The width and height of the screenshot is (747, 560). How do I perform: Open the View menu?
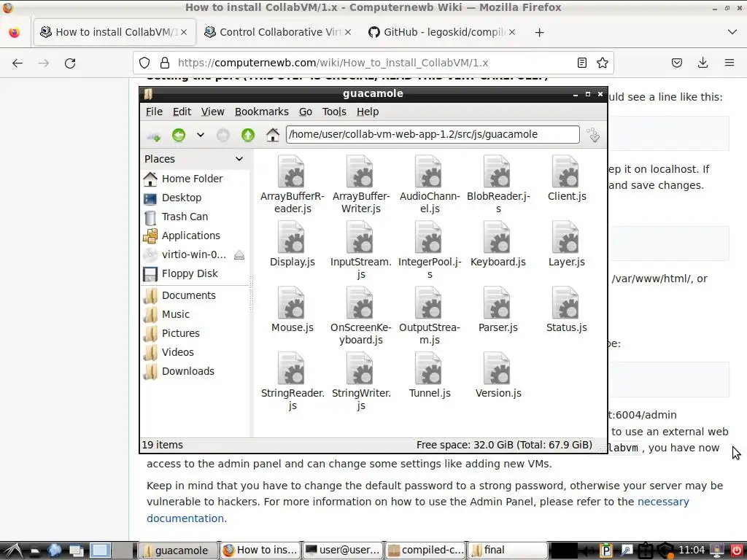pos(212,112)
